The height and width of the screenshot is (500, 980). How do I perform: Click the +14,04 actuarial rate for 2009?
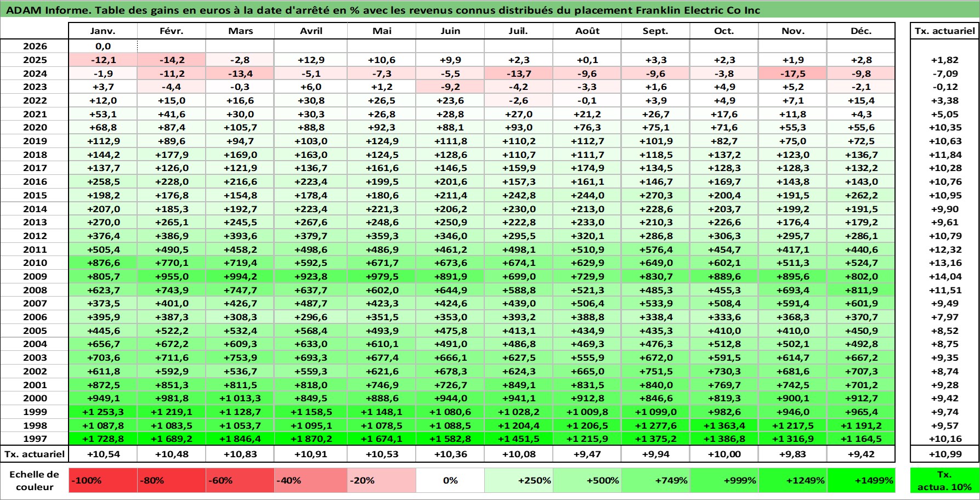point(945,276)
